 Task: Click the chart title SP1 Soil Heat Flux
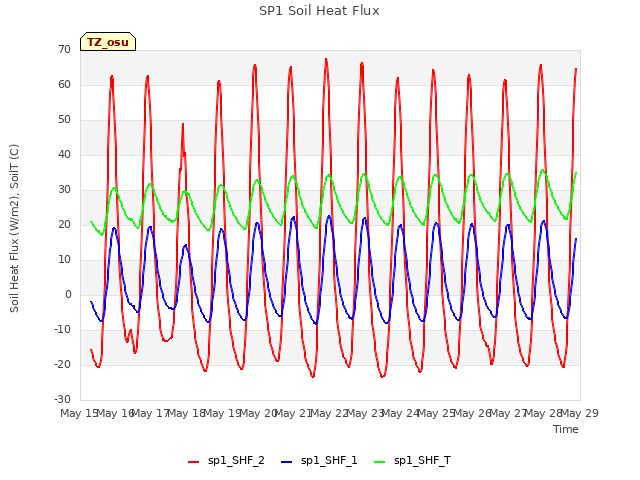[x=319, y=11]
